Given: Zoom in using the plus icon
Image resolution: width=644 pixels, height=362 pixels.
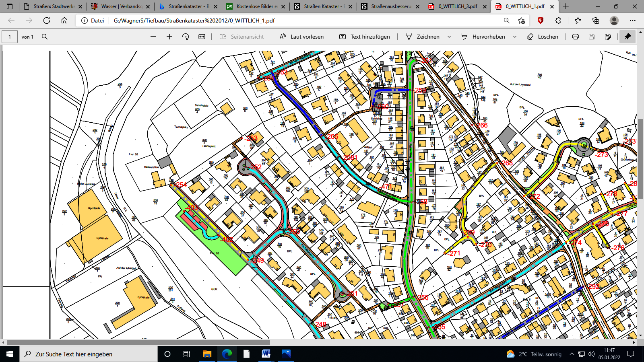Looking at the screenshot, I should click(x=169, y=37).
